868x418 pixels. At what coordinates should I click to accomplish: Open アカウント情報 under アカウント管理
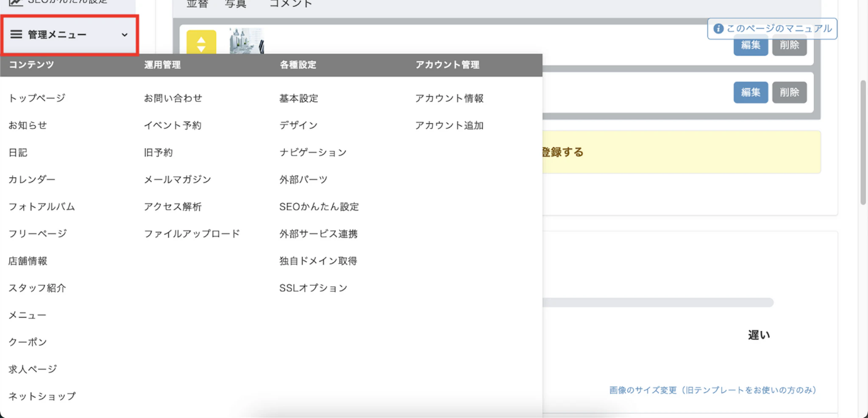449,98
